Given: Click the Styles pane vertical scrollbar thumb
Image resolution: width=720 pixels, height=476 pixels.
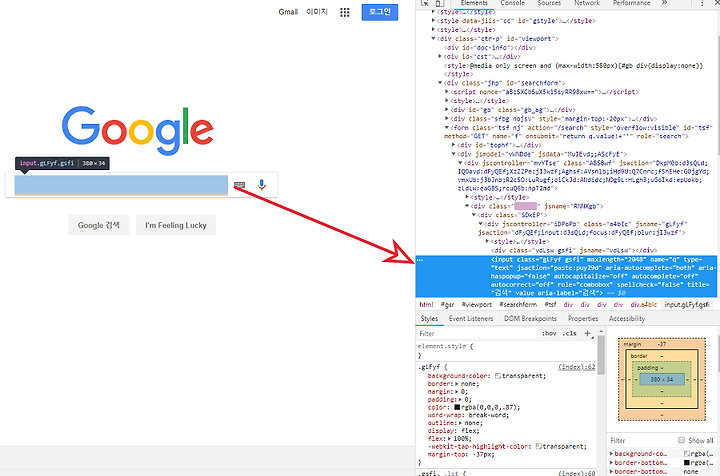Looking at the screenshot, I should [x=601, y=354].
